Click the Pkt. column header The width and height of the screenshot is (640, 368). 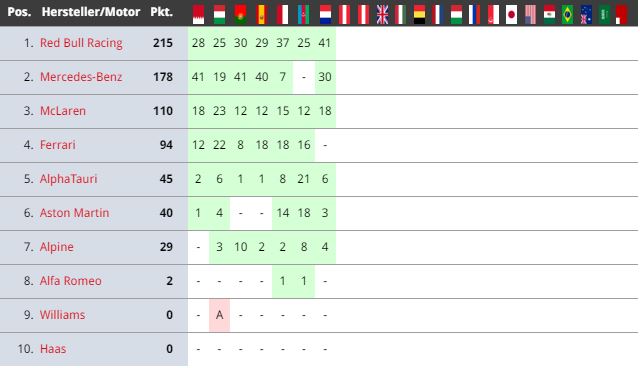pos(162,12)
